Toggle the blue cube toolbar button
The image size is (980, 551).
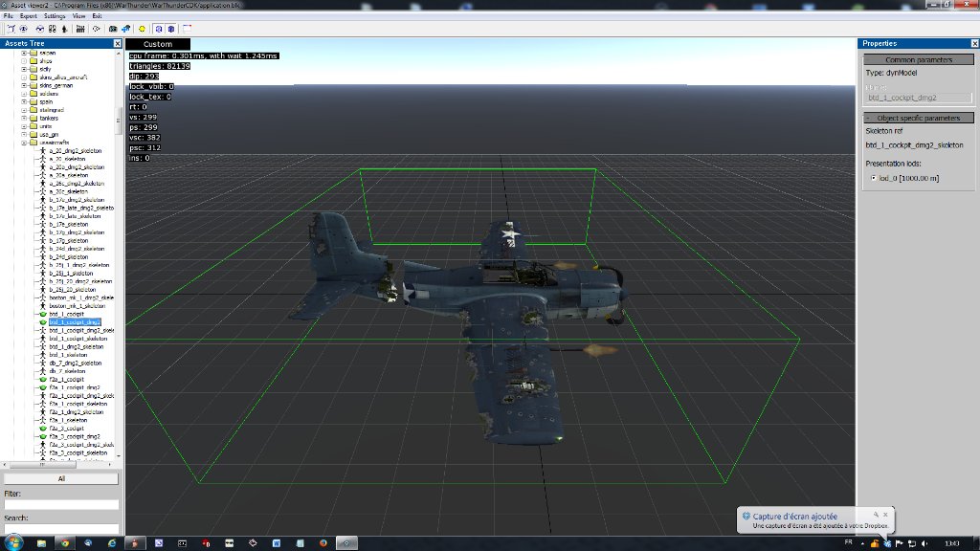tap(170, 29)
